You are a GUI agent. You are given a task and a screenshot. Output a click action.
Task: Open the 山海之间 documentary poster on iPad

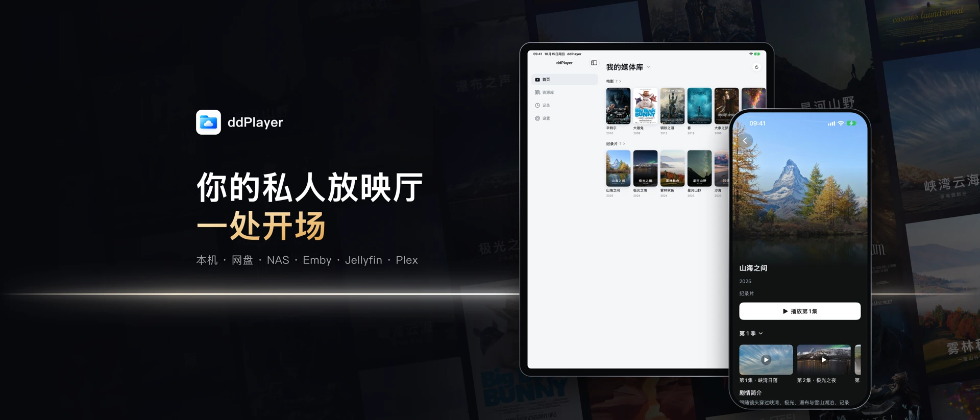(618, 168)
